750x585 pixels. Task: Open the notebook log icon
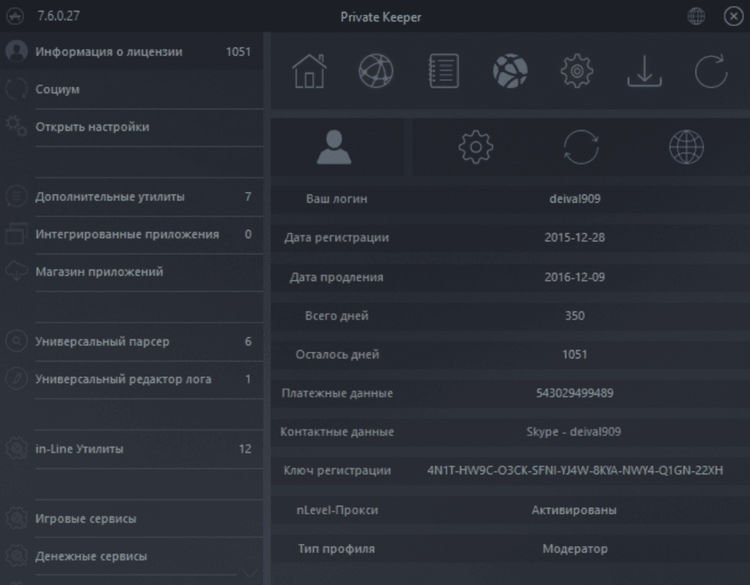[443, 71]
